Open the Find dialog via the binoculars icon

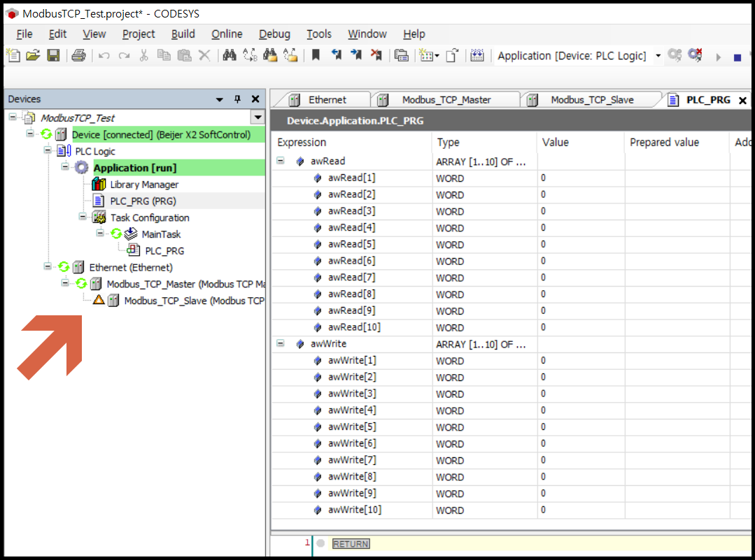coord(230,55)
